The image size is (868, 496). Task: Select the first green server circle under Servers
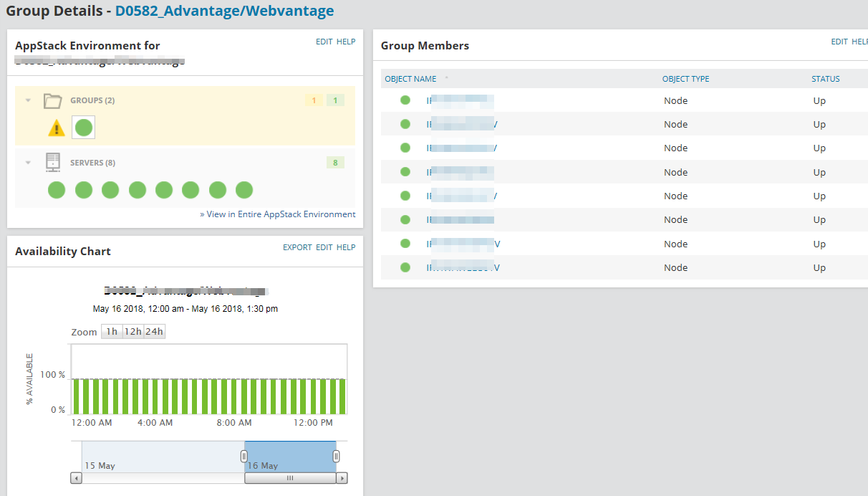57,190
